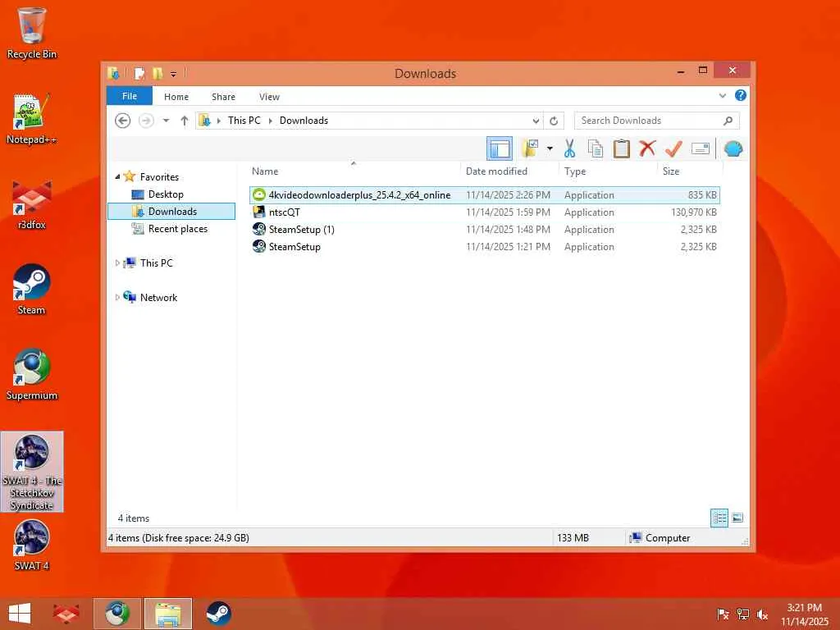The image size is (840, 630).
Task: Go up one folder level
Action: (185, 121)
